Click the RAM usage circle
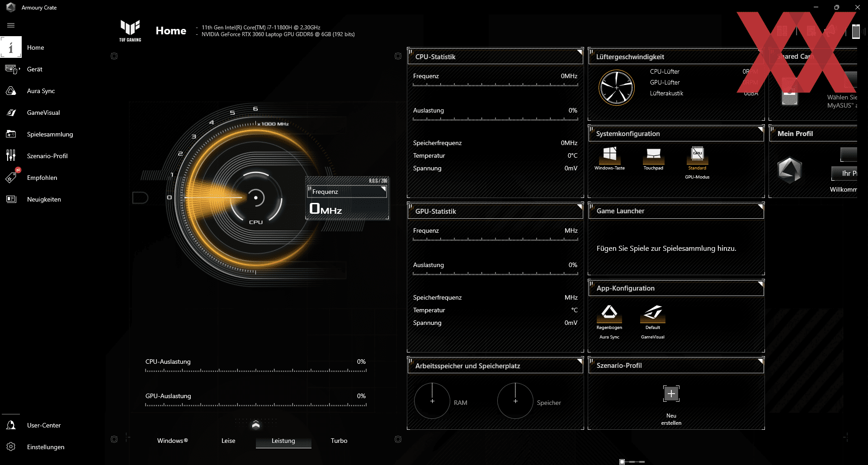 [x=432, y=401]
